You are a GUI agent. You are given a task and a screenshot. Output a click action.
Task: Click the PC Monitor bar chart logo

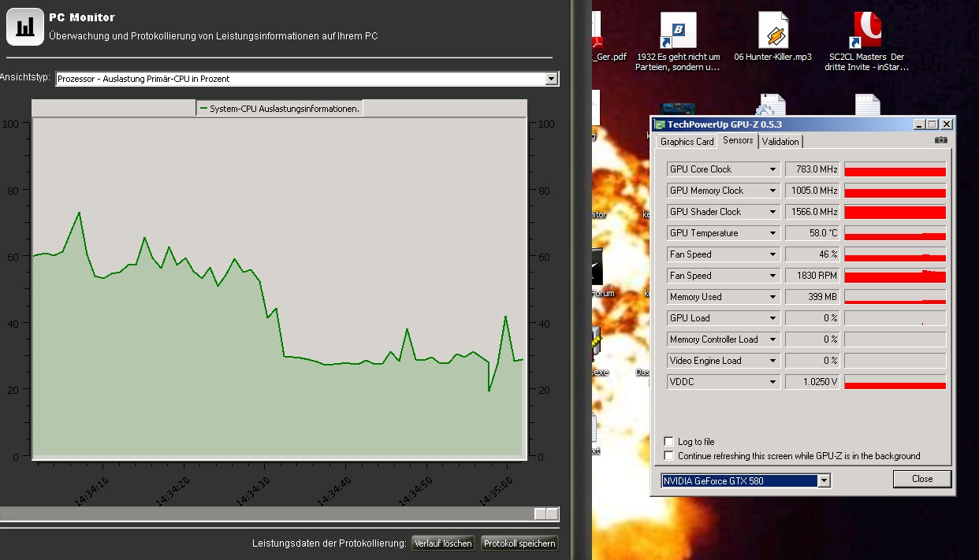(25, 26)
